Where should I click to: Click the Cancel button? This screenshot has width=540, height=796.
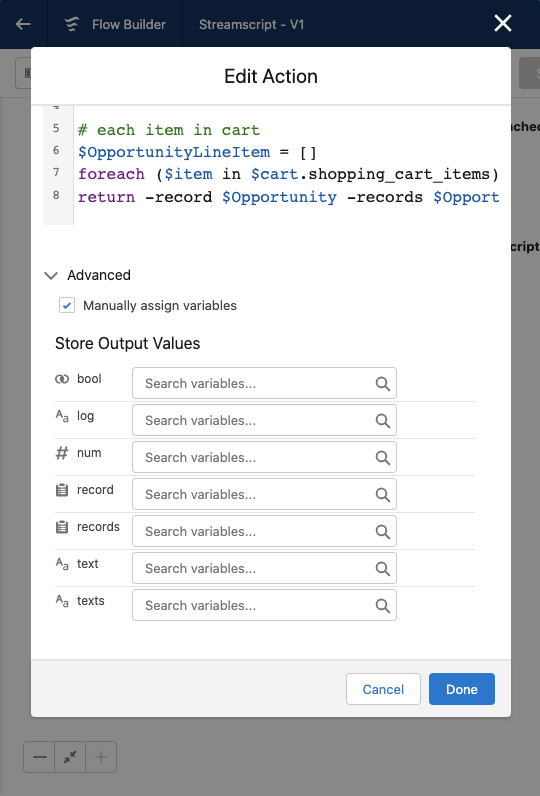[x=383, y=689]
